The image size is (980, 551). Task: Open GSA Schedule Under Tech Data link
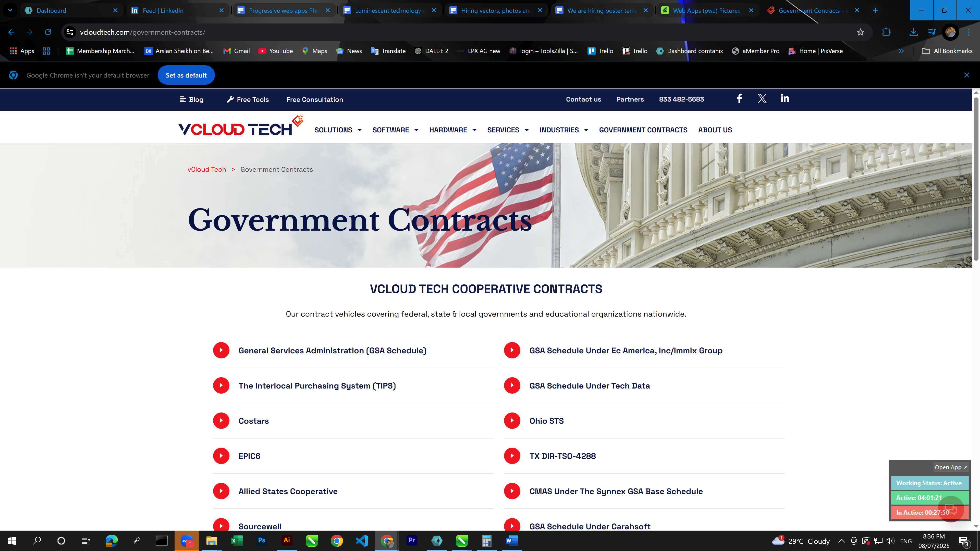click(590, 386)
